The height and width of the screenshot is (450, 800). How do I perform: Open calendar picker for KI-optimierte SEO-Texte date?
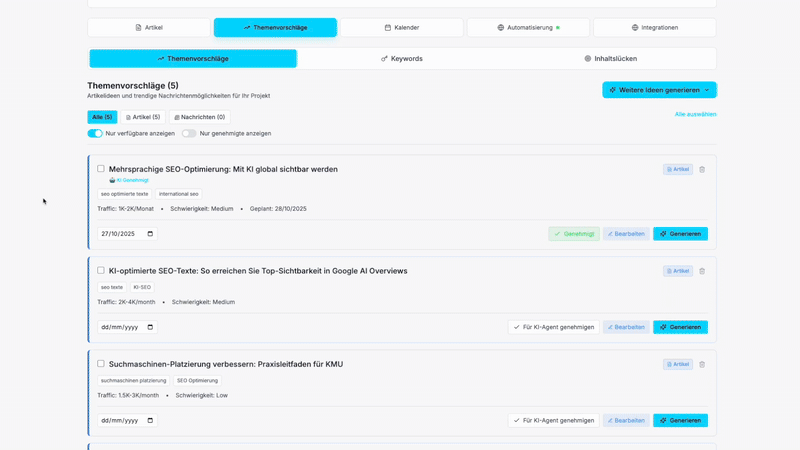coord(150,327)
